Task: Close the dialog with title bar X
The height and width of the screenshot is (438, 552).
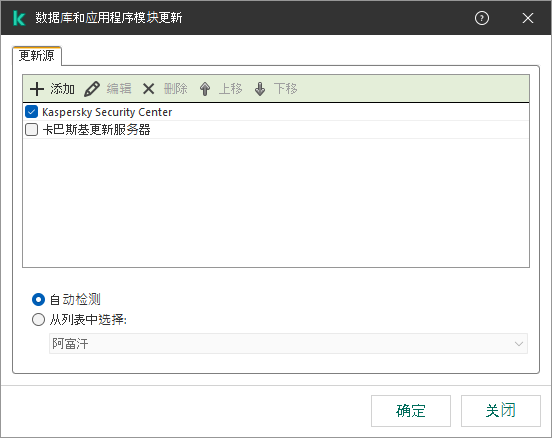Action: point(528,18)
